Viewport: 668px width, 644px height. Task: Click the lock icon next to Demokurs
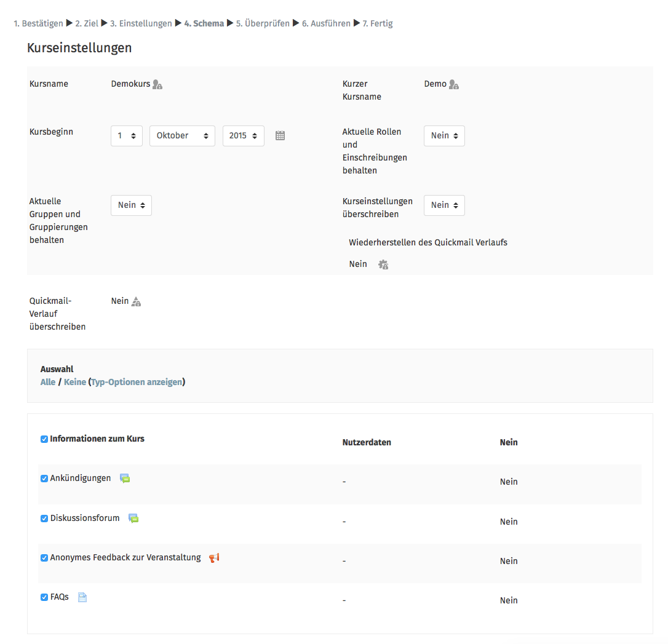pos(157,84)
